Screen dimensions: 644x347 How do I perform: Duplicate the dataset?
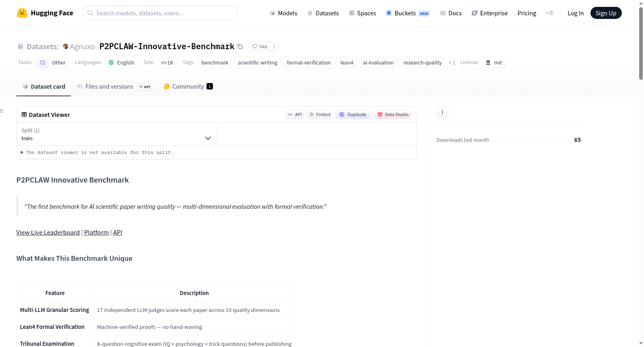click(x=353, y=114)
